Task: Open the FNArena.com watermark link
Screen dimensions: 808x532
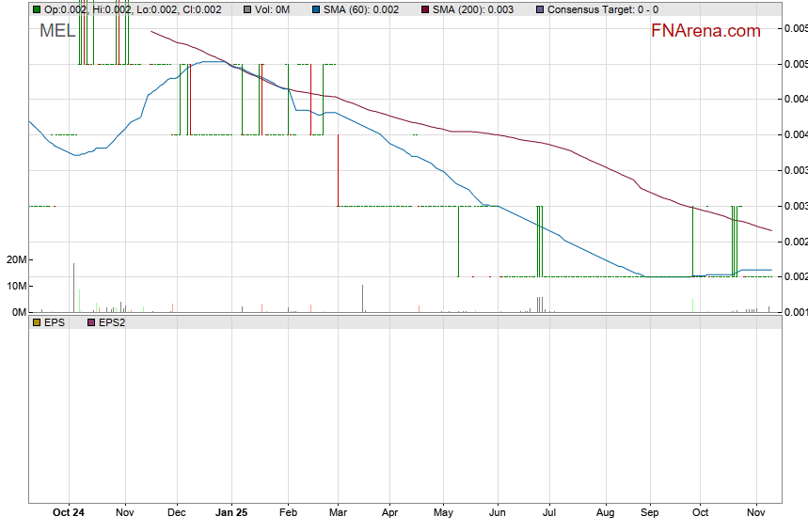Action: coord(705,31)
